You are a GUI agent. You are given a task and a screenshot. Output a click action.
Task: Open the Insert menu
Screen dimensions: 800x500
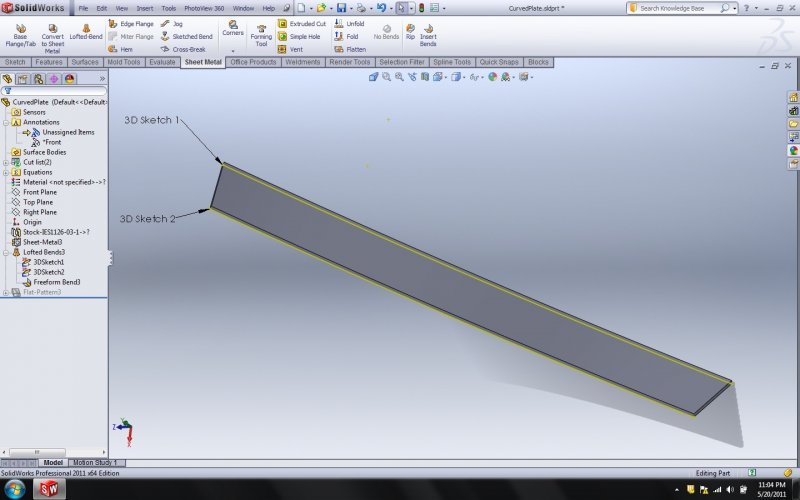pyautogui.click(x=145, y=8)
